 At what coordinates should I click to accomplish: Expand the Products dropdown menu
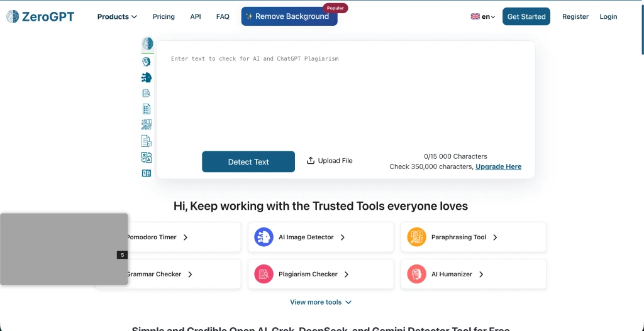[x=117, y=16]
